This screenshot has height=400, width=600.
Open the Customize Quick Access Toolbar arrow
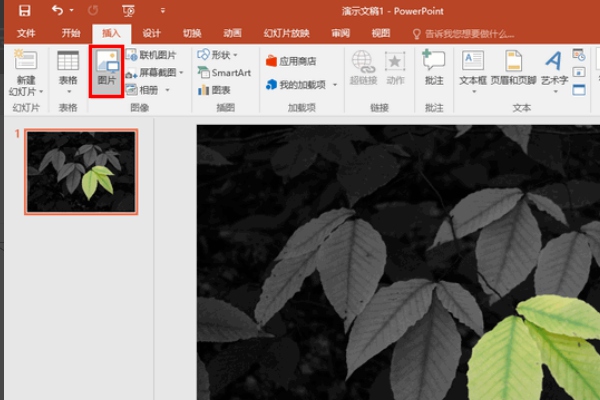(163, 11)
